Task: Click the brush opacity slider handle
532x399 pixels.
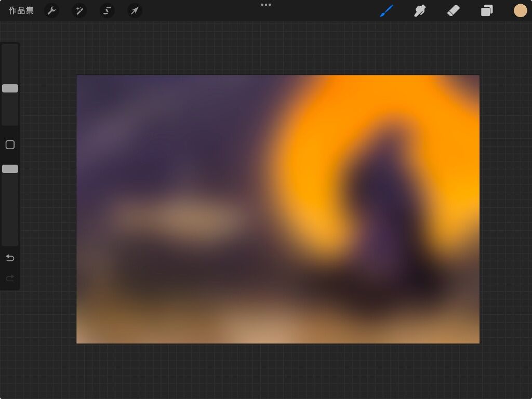Action: (x=10, y=169)
